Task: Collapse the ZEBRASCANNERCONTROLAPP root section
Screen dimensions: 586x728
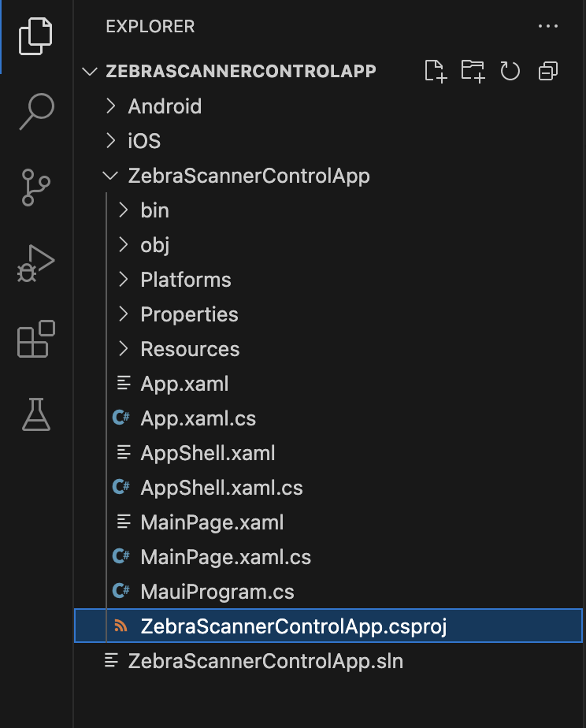Action: (x=240, y=71)
